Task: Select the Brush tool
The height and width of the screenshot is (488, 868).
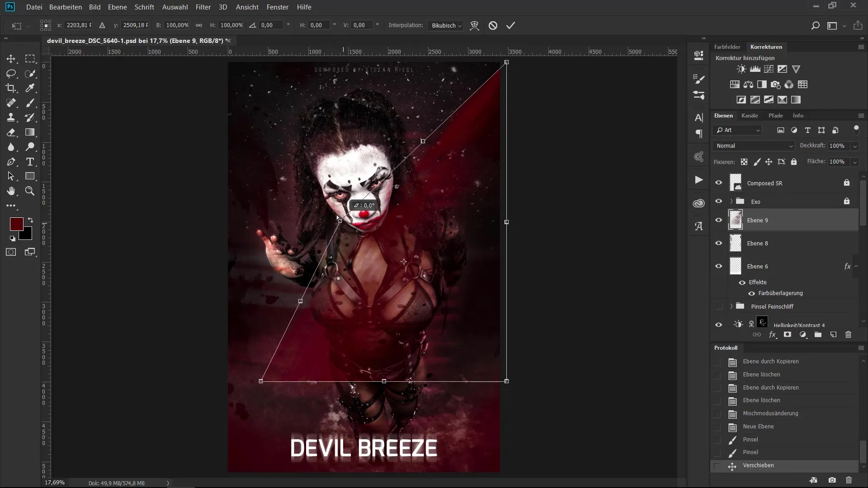Action: [30, 103]
